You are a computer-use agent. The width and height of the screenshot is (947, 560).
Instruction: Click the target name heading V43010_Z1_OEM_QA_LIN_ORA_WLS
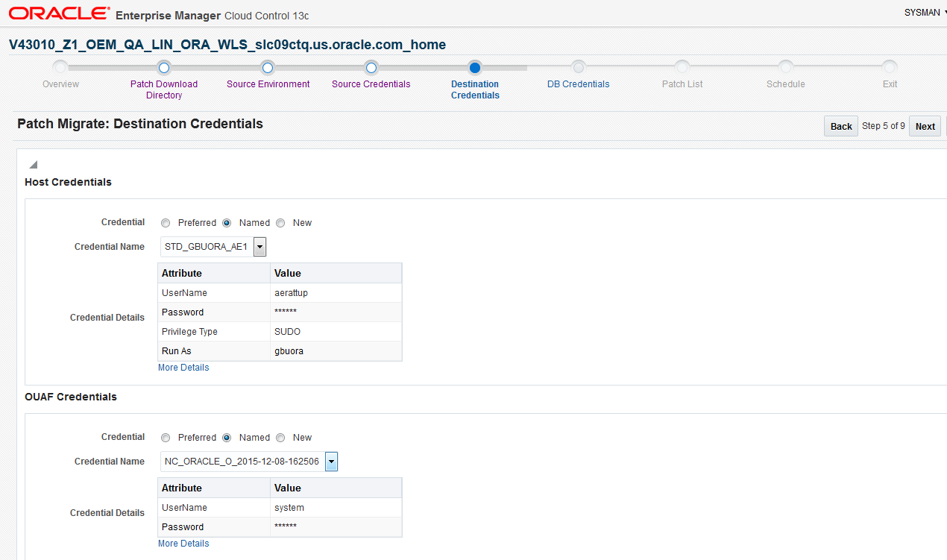(x=227, y=45)
